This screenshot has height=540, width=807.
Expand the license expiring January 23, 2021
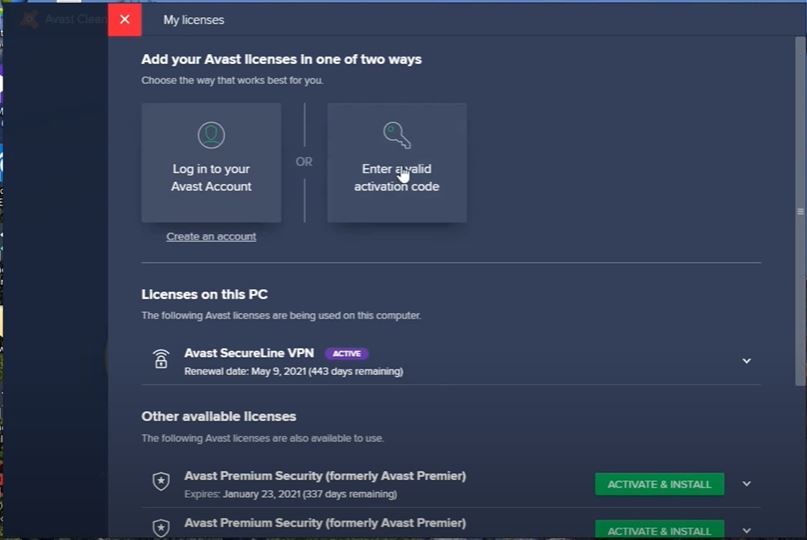click(x=746, y=484)
